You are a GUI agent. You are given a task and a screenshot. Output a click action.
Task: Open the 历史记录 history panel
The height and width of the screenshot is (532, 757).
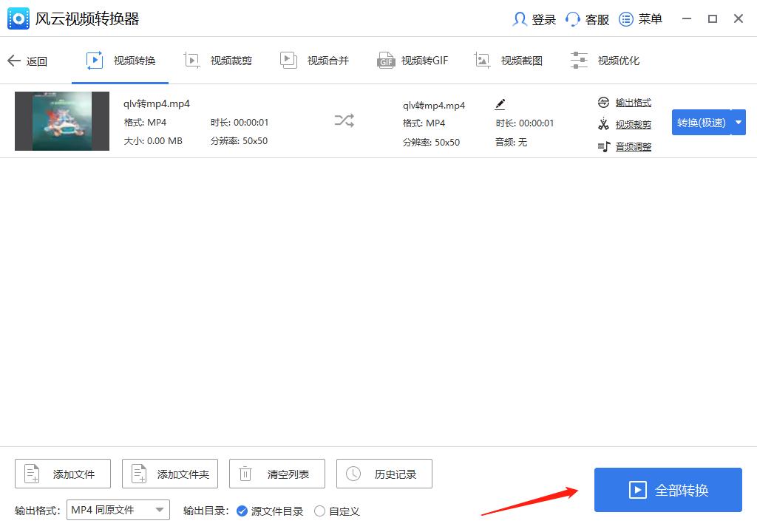pos(384,474)
